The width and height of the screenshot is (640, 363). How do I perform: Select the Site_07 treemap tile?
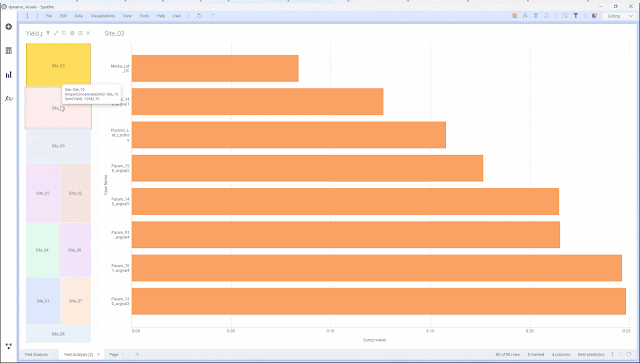[76, 301]
